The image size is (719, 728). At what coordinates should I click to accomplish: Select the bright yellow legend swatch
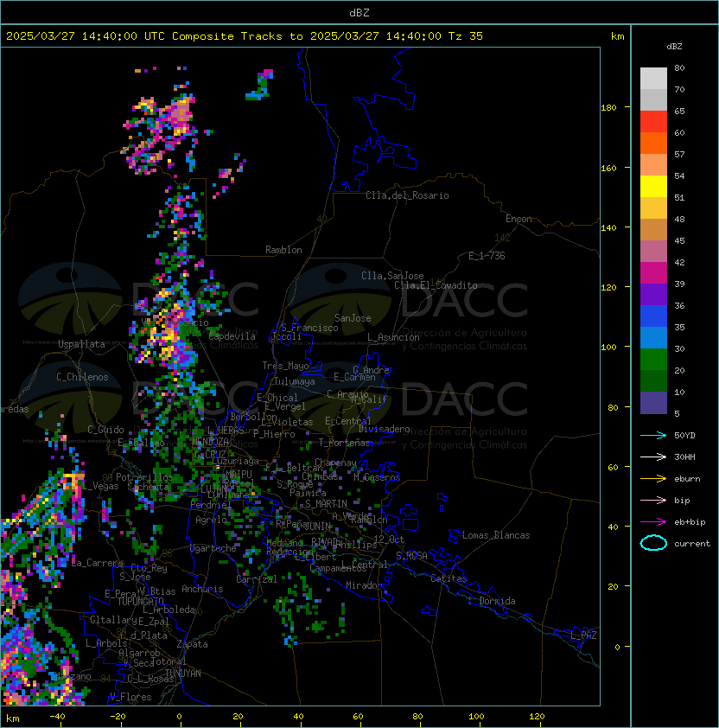(x=653, y=186)
